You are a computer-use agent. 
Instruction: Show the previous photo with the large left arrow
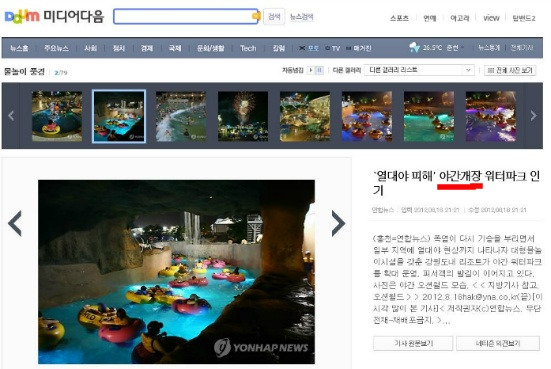15,223
